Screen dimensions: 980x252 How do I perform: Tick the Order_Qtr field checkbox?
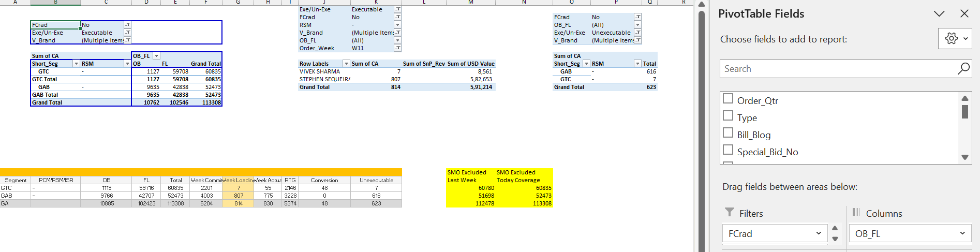[x=728, y=99]
